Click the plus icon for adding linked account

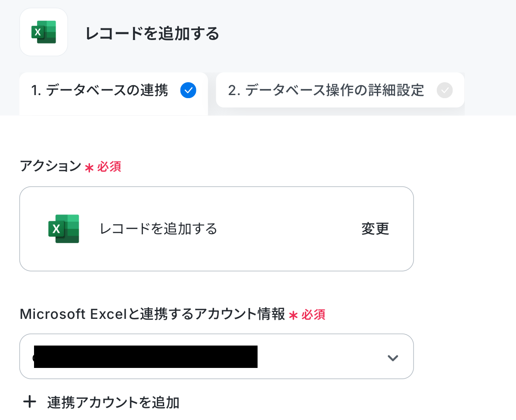pos(30,401)
